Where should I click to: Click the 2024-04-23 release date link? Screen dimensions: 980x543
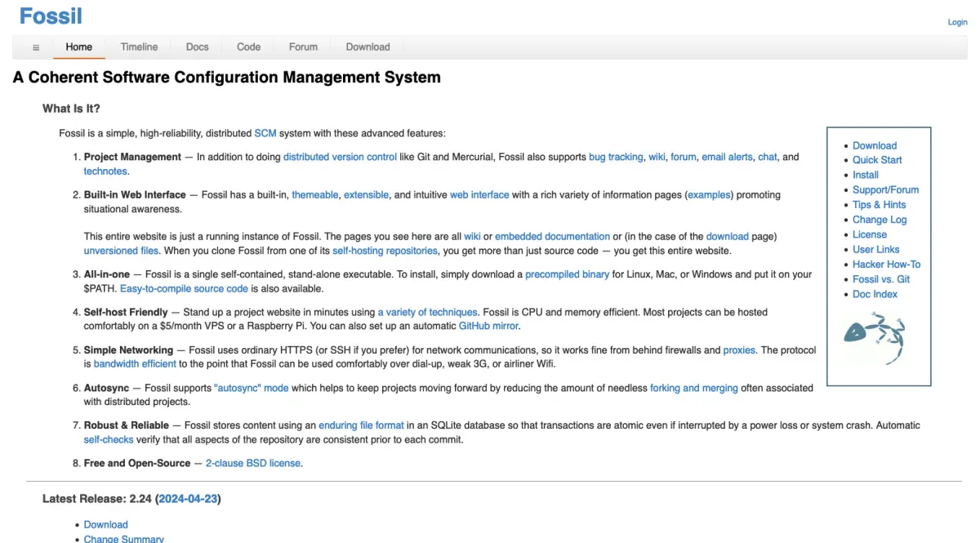(x=188, y=498)
